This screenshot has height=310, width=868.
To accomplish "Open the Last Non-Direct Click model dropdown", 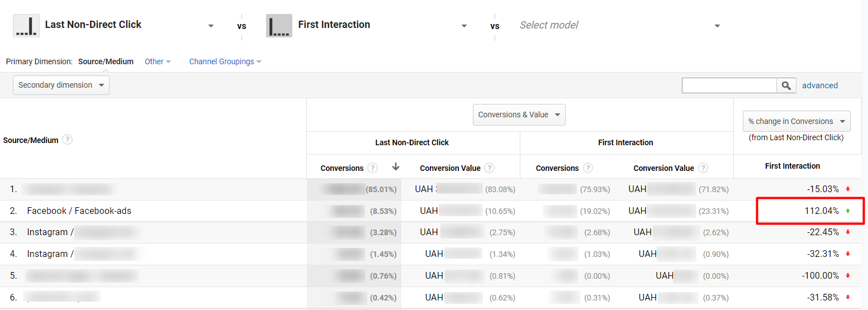I will point(211,26).
